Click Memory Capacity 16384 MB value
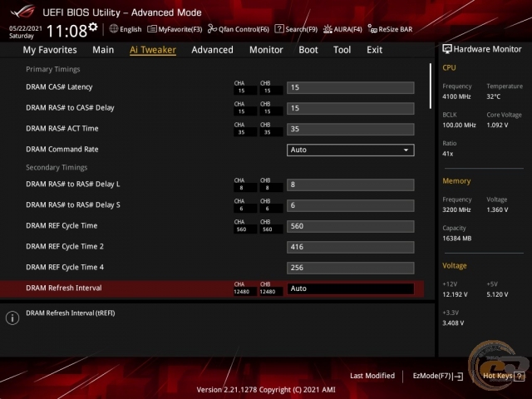This screenshot has height=399, width=532. [x=456, y=239]
